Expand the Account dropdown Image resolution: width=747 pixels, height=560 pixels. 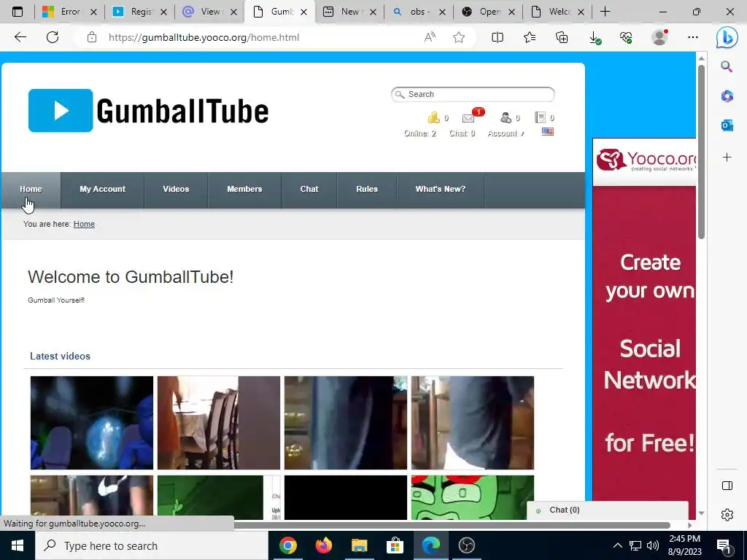(x=506, y=133)
